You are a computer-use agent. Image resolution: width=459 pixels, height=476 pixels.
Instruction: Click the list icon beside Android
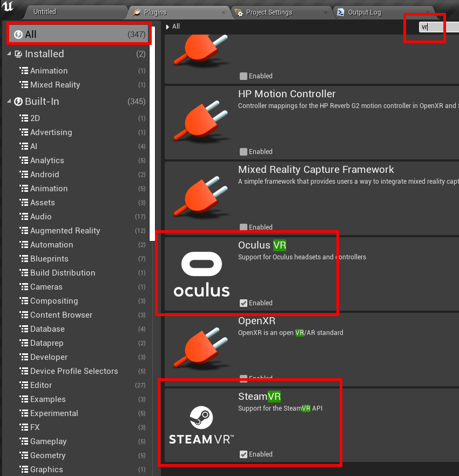click(x=24, y=175)
